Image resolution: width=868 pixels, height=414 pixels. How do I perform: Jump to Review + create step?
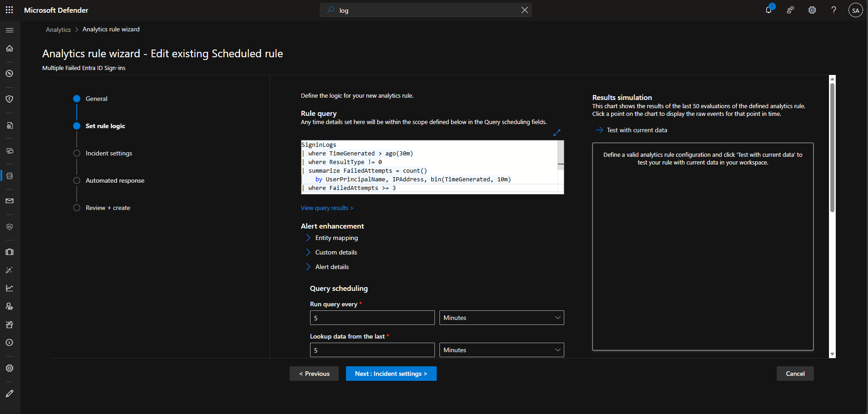tap(108, 208)
